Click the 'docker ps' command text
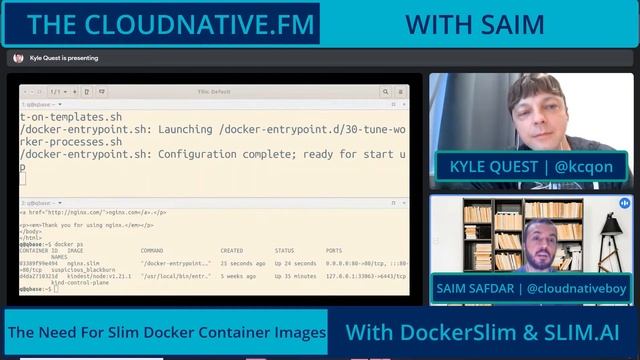640x360 pixels. [x=69, y=244]
